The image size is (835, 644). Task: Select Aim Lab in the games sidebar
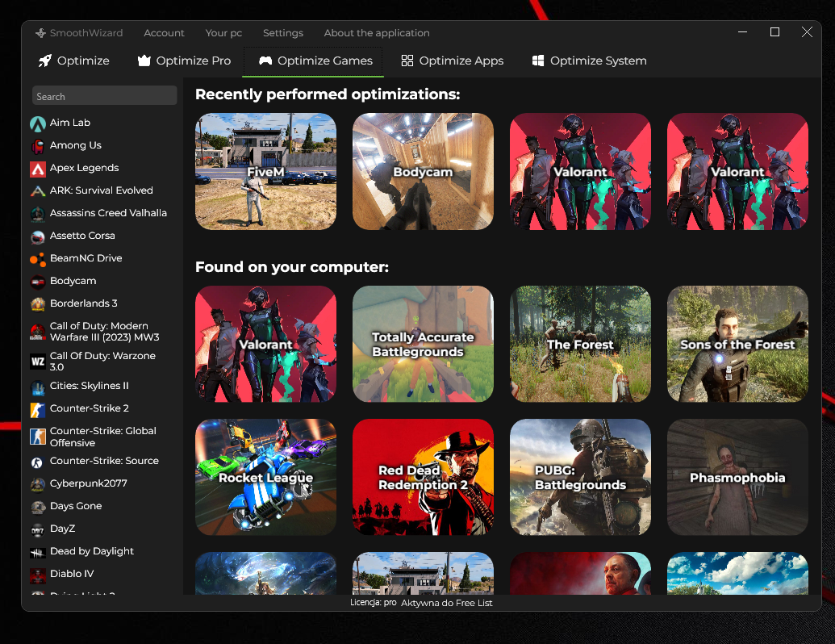(69, 122)
